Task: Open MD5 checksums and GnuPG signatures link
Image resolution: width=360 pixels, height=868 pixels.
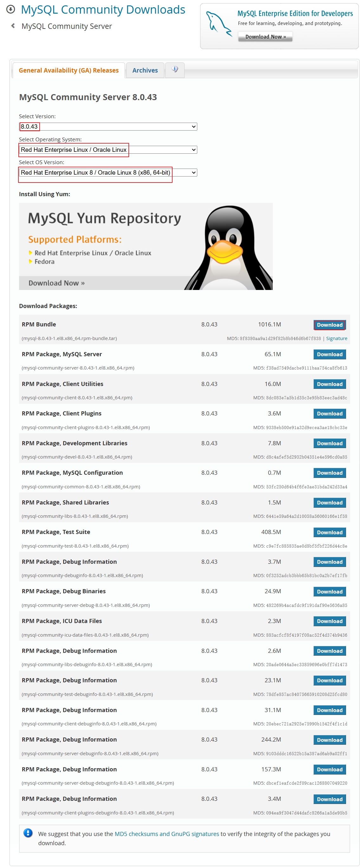Action: coord(167,834)
